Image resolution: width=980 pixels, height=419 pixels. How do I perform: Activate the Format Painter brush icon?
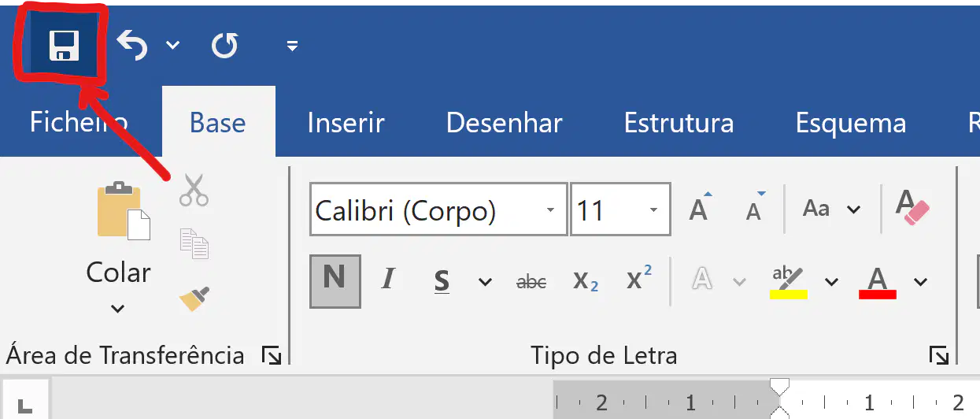[x=194, y=298]
